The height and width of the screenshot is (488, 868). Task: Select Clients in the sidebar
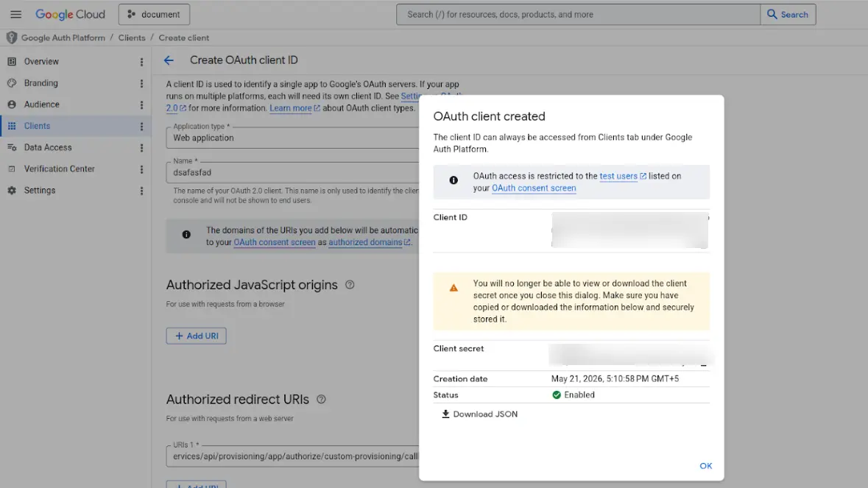(37, 126)
